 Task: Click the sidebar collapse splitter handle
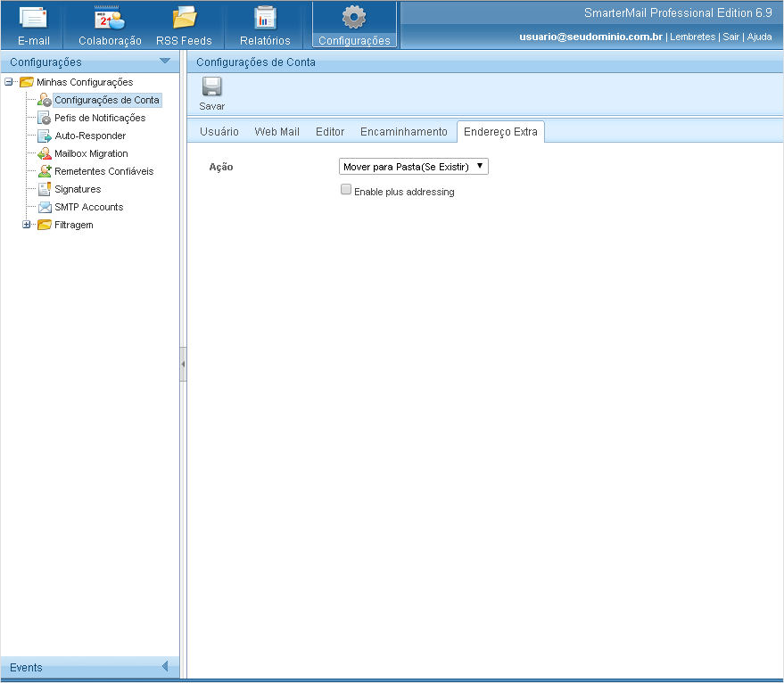[x=183, y=364]
